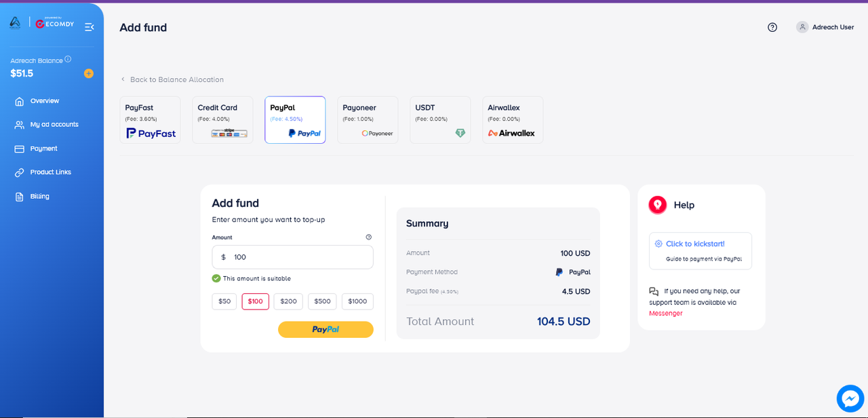Image resolution: width=868 pixels, height=418 pixels.
Task: Click the Adreach Balance info icon
Action: click(68, 59)
